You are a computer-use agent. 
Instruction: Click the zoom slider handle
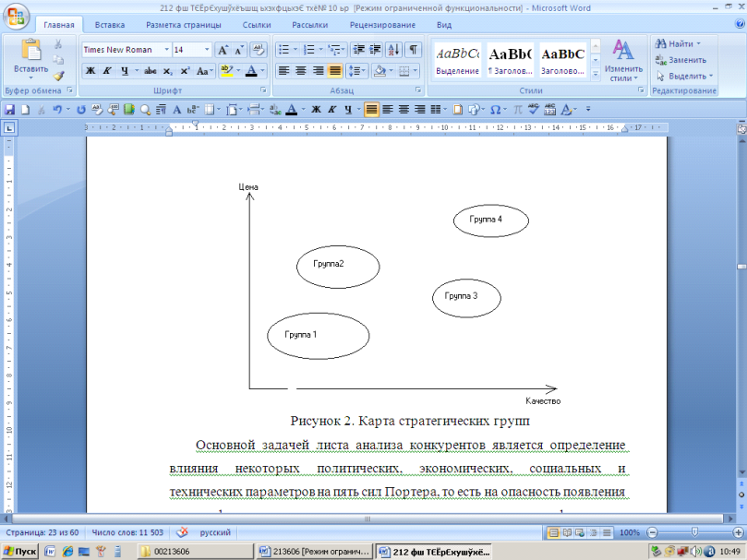pos(694,532)
